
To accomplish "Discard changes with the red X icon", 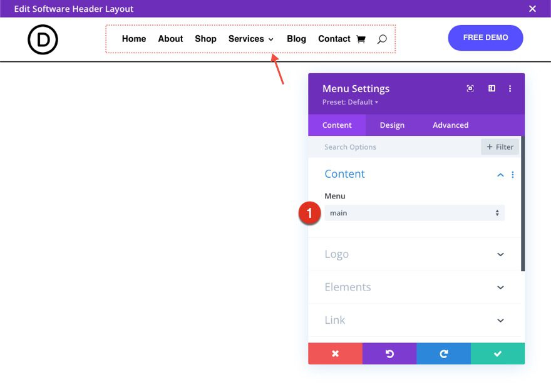I will pyautogui.click(x=335, y=353).
